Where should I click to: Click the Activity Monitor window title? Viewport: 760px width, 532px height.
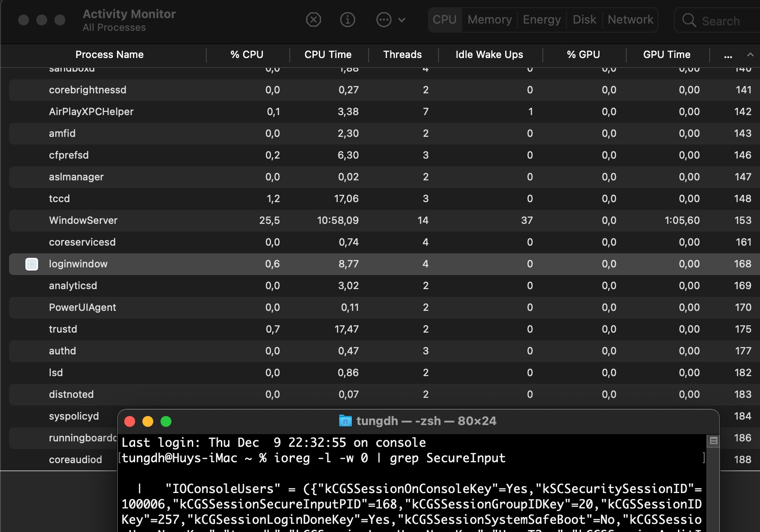click(129, 14)
